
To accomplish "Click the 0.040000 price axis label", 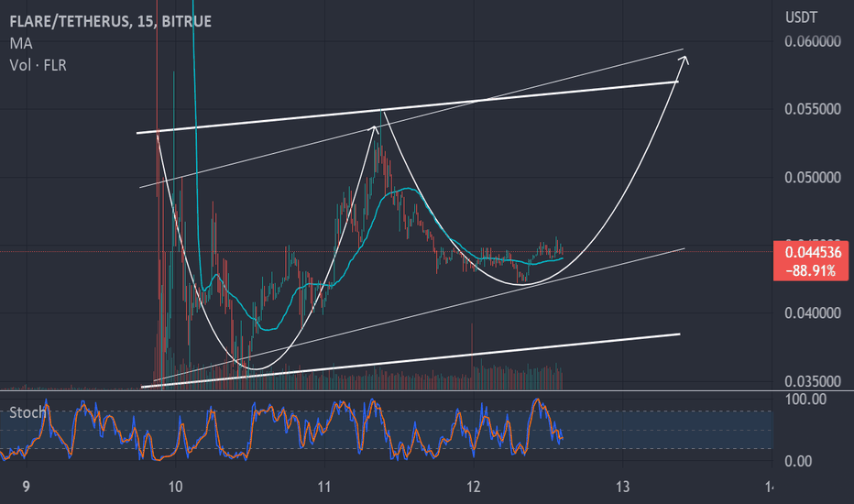I will (x=813, y=313).
